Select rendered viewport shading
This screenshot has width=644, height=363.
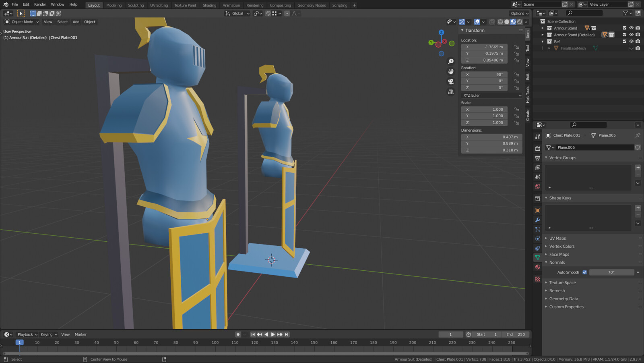point(520,22)
